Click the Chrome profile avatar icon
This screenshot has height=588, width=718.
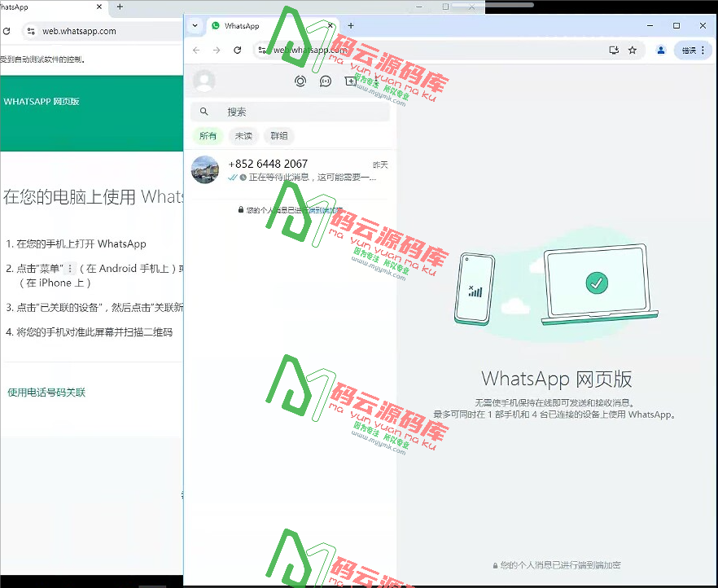tap(661, 50)
